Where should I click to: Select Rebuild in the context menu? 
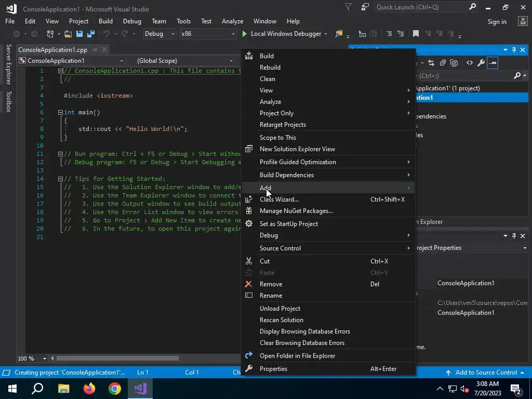click(328, 68)
